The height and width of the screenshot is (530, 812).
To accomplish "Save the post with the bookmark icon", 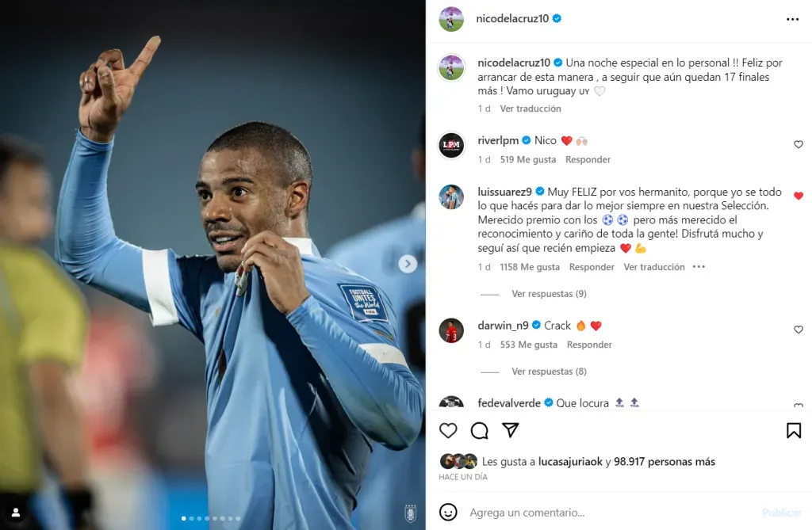I will tap(793, 430).
